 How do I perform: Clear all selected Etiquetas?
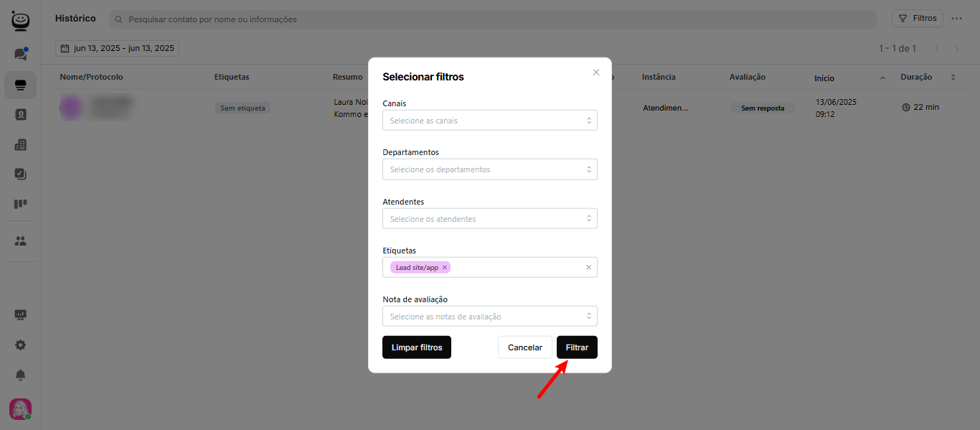pos(588,268)
